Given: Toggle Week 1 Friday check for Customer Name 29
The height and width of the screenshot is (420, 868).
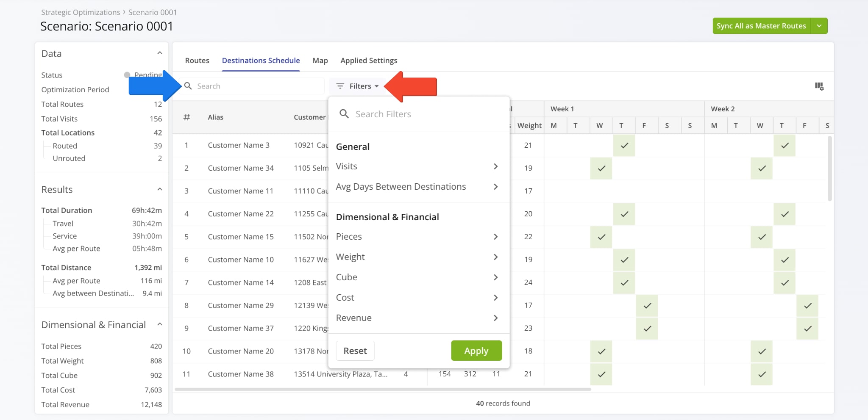Looking at the screenshot, I should click(x=647, y=305).
